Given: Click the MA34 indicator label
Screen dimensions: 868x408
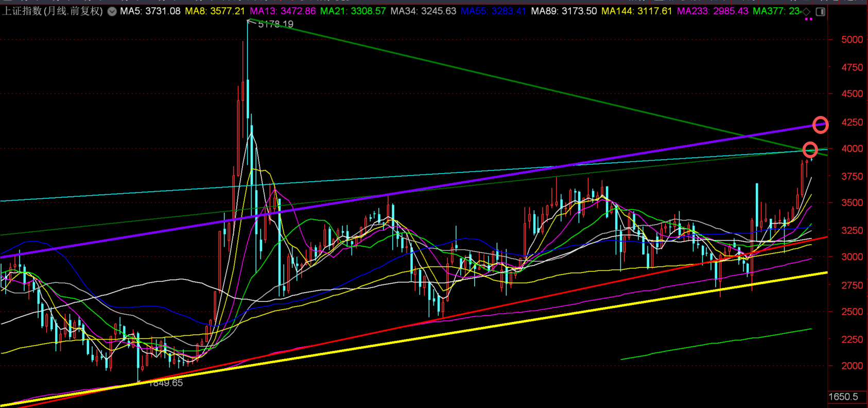Looking at the screenshot, I should (x=423, y=11).
